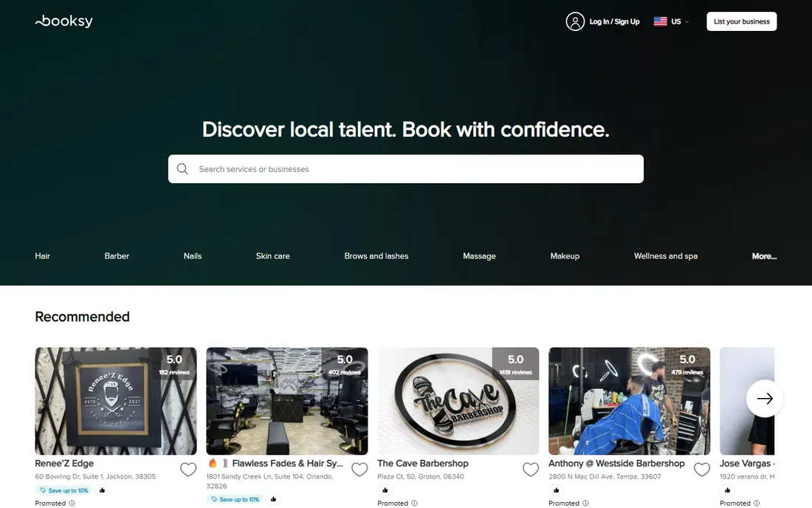812x508 pixels.
Task: Favorite The Cave Barbershop heart icon
Action: pos(530,469)
